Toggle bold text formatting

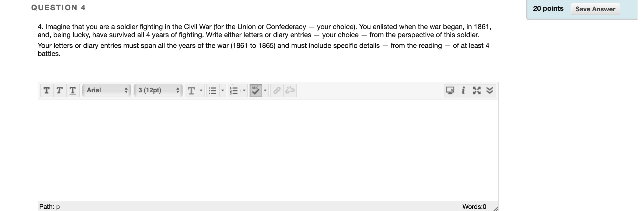(x=47, y=90)
